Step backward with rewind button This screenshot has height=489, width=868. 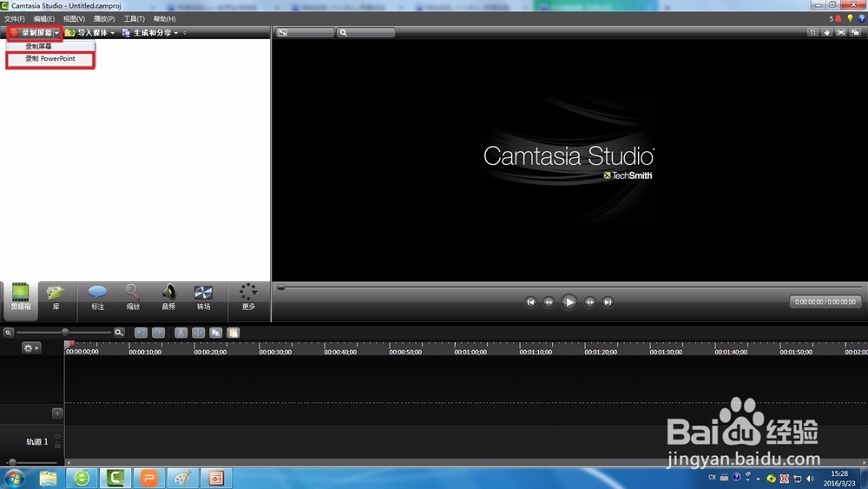[549, 301]
